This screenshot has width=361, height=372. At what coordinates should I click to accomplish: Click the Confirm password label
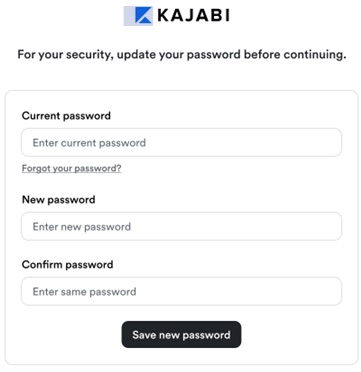point(67,265)
